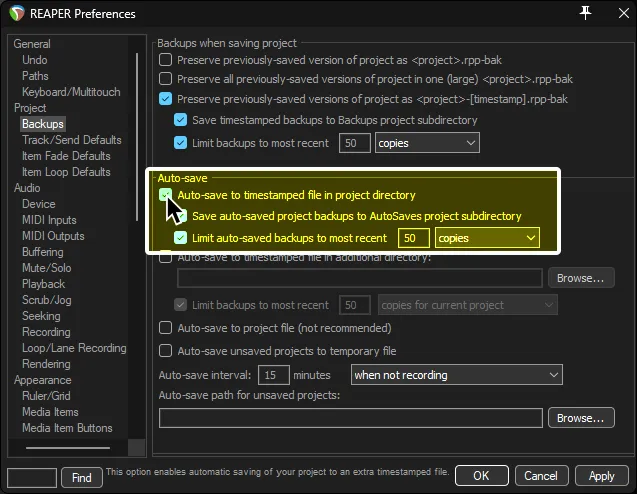The width and height of the screenshot is (637, 494).
Task: Open MIDI Outputs preferences page
Action: (x=53, y=236)
